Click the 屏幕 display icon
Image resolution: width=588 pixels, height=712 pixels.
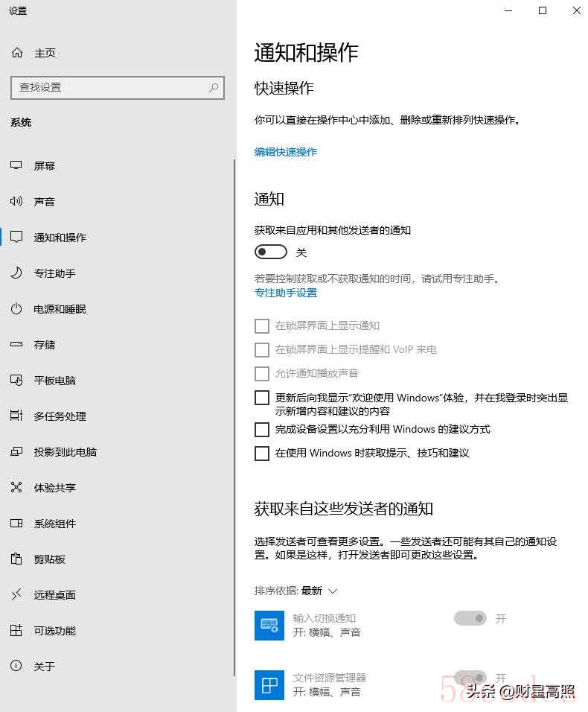16,165
